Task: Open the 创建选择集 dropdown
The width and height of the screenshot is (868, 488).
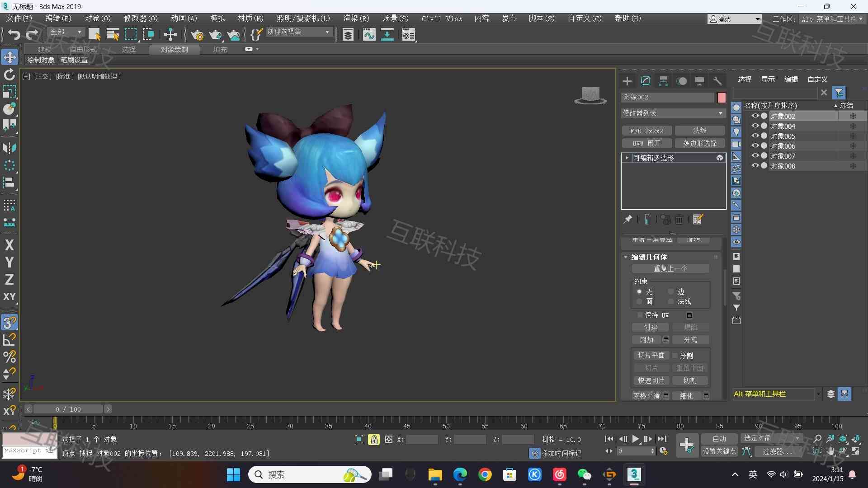Action: (299, 32)
